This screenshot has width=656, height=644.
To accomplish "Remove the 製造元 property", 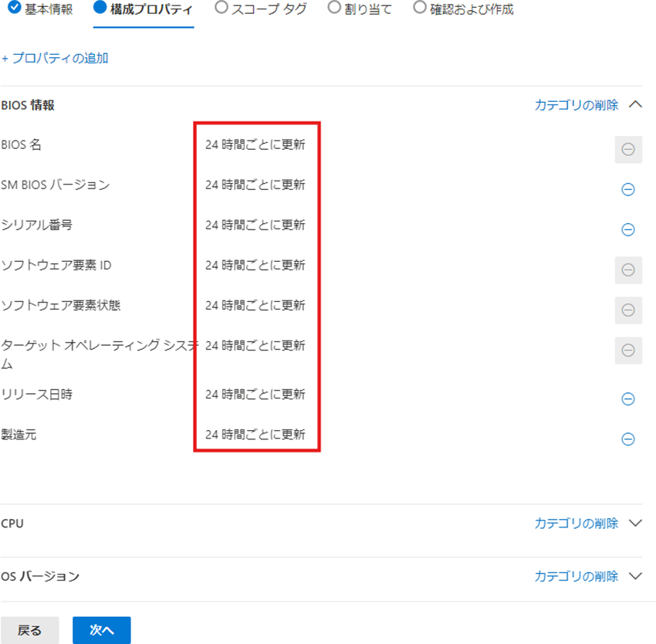I will coord(628,439).
